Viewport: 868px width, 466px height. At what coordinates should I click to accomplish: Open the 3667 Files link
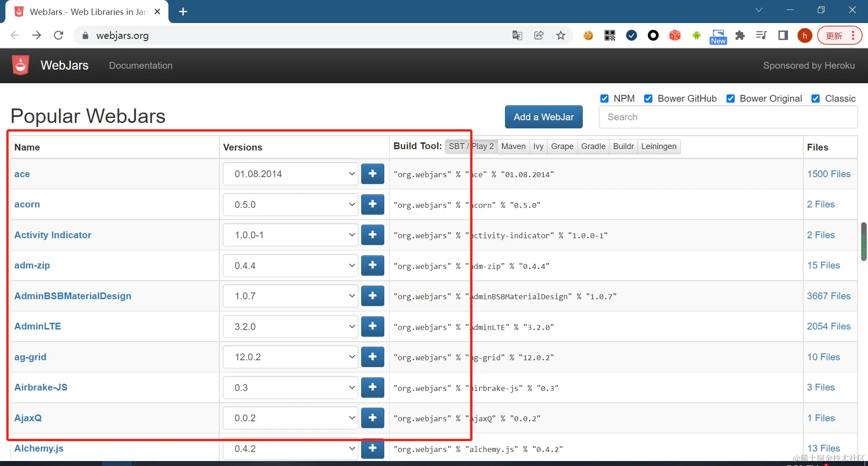click(829, 296)
